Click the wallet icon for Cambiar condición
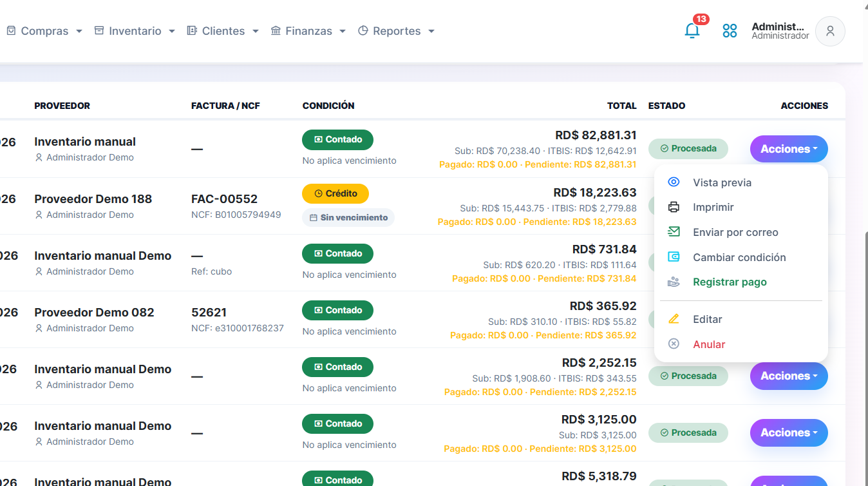The width and height of the screenshot is (868, 486). (674, 257)
